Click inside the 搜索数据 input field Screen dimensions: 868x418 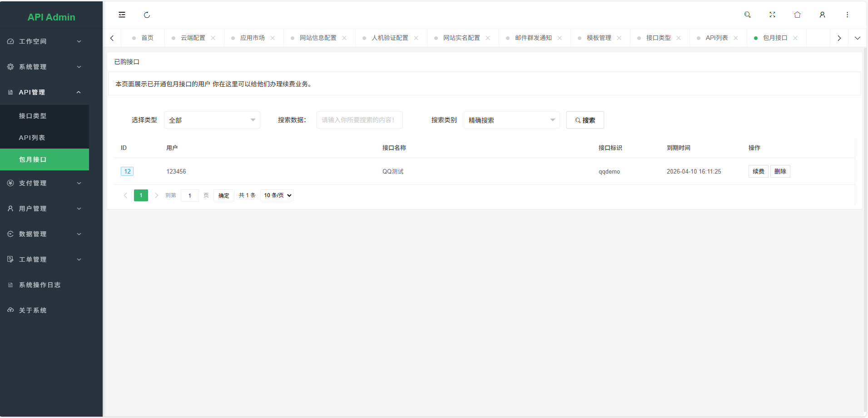(359, 119)
